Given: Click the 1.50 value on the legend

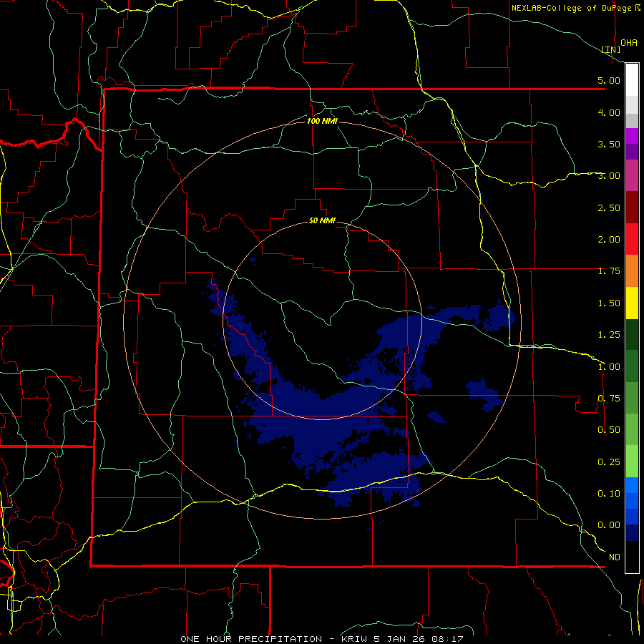Looking at the screenshot, I should click(609, 303).
